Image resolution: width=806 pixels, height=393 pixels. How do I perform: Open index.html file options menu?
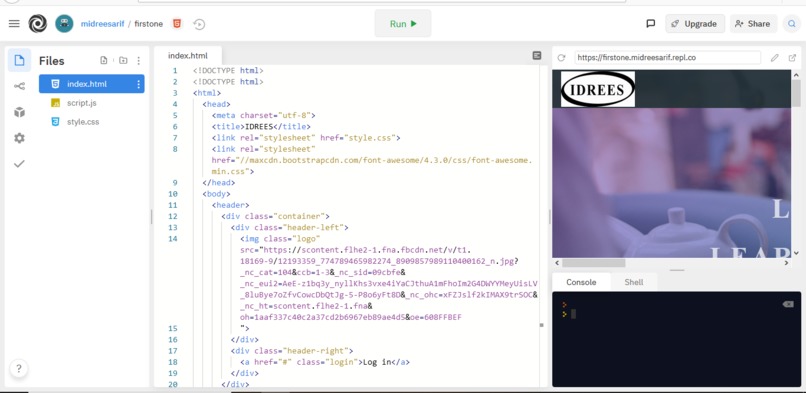pyautogui.click(x=138, y=84)
